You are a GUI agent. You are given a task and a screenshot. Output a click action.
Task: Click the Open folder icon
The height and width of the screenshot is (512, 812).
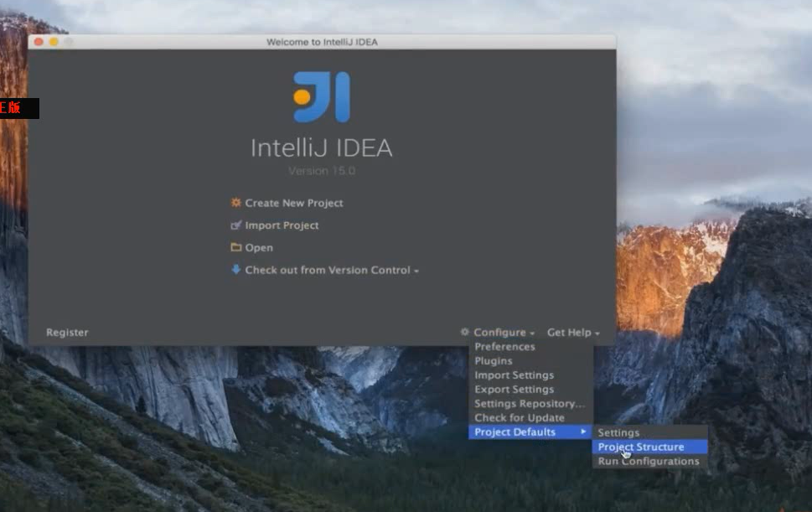(x=235, y=247)
